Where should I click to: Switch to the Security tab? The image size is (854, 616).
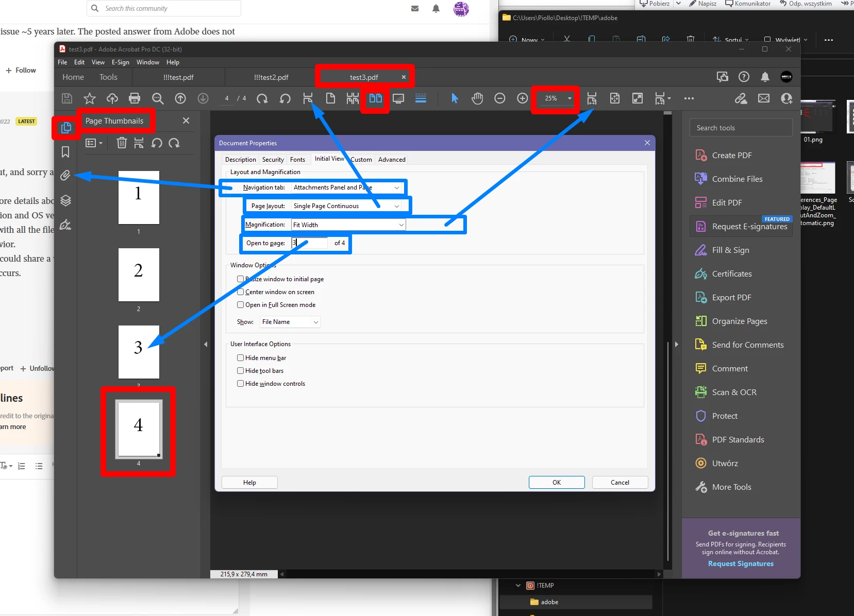273,160
